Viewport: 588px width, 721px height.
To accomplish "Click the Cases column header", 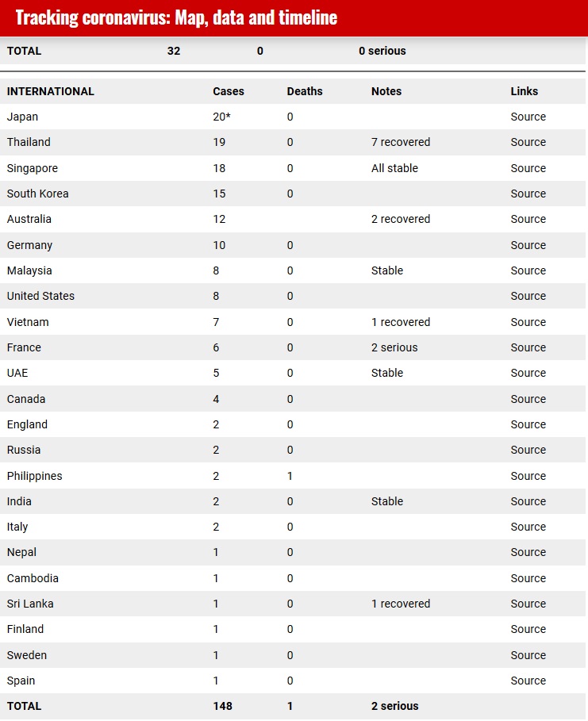I will pyautogui.click(x=229, y=91).
